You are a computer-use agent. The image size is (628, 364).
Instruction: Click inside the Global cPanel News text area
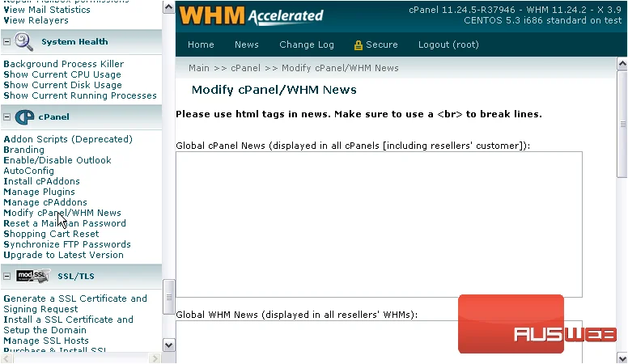coord(379,224)
